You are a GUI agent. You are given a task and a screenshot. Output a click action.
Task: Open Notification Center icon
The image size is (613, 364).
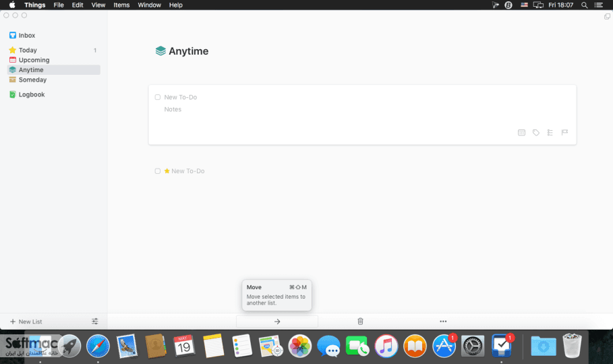[x=599, y=5]
